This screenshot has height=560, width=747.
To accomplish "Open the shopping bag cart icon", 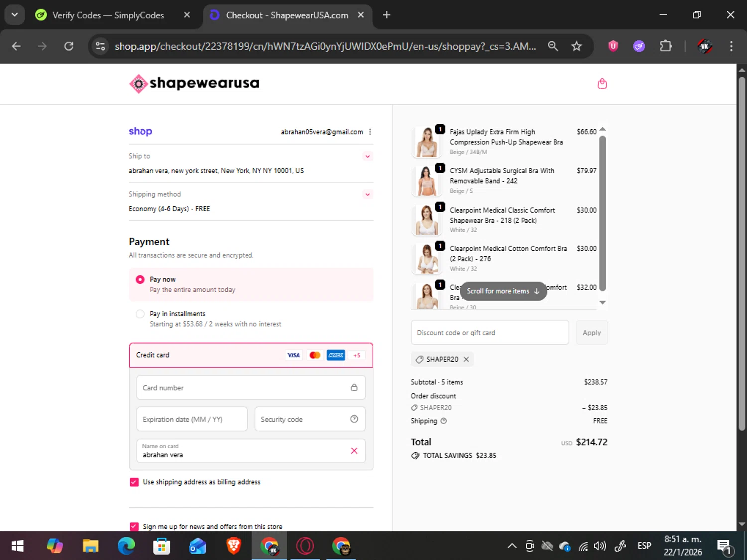I will pyautogui.click(x=602, y=83).
